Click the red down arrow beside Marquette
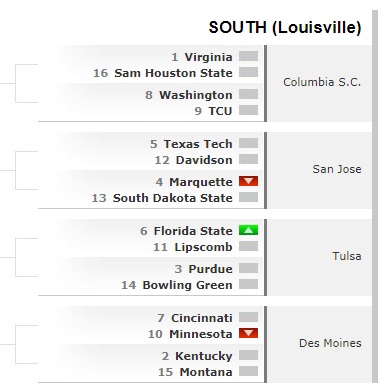 [x=248, y=181]
